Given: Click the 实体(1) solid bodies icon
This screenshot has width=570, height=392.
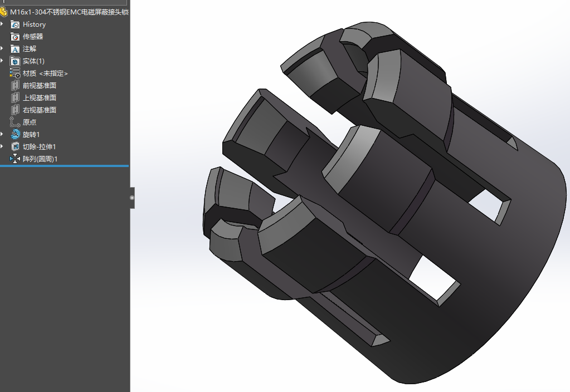Looking at the screenshot, I should [15, 61].
